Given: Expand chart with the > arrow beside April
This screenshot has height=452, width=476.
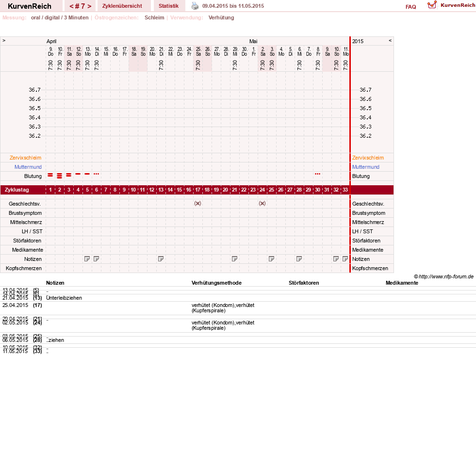Looking at the screenshot, I should coord(4,40).
